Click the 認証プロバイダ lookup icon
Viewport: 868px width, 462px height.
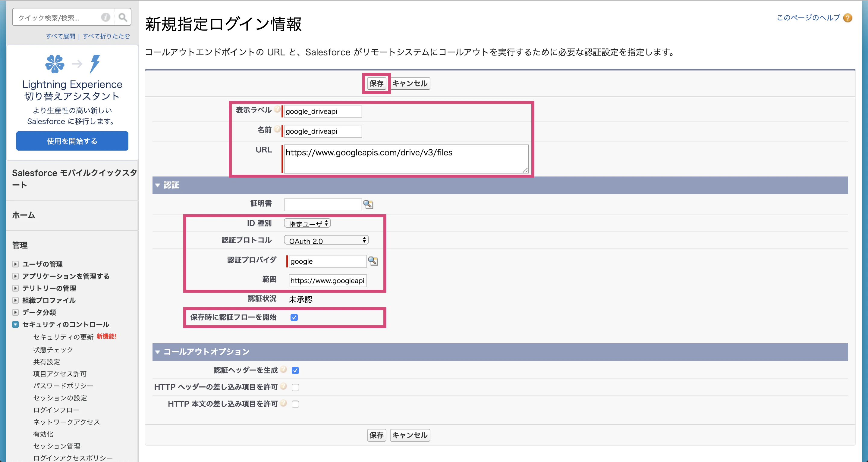click(373, 261)
